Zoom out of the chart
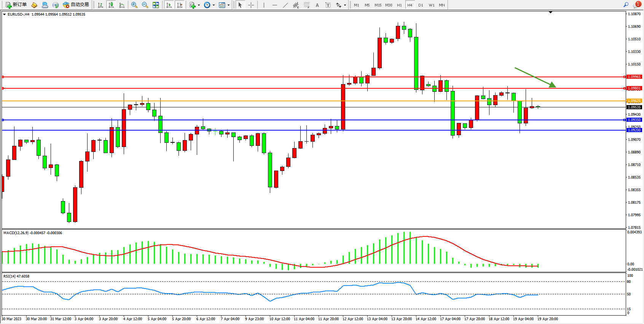 click(145, 5)
